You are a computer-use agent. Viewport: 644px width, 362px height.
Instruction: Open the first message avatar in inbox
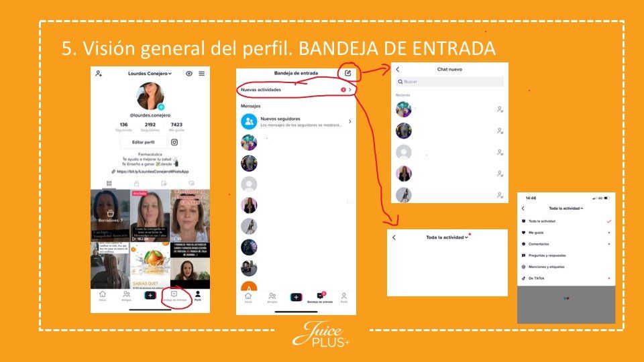pyautogui.click(x=249, y=142)
